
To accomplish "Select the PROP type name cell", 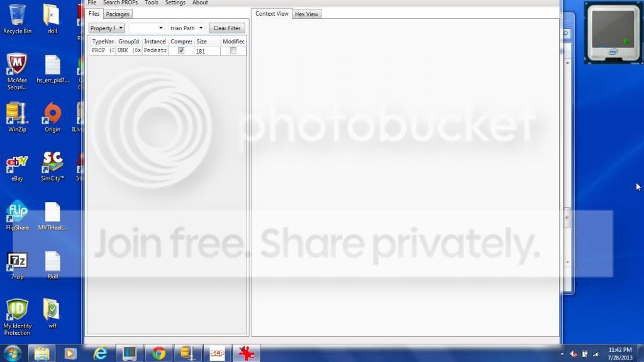I will pyautogui.click(x=103, y=50).
